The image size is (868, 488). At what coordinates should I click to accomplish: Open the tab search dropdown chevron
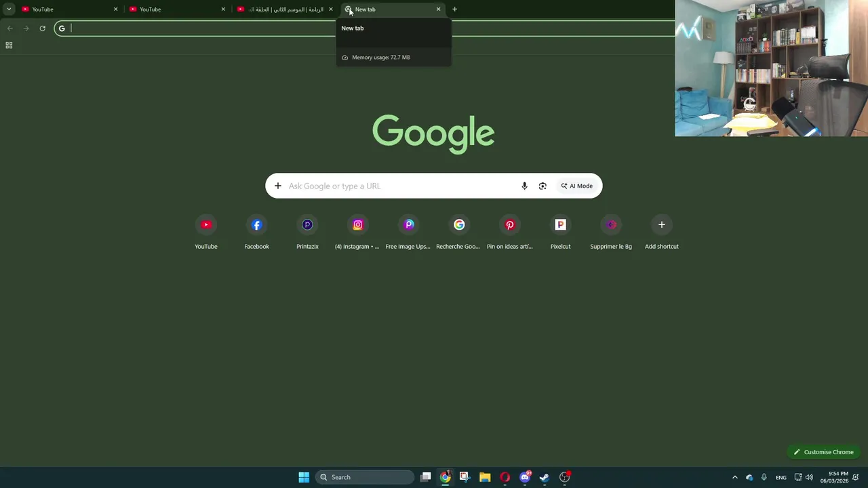[x=9, y=9]
